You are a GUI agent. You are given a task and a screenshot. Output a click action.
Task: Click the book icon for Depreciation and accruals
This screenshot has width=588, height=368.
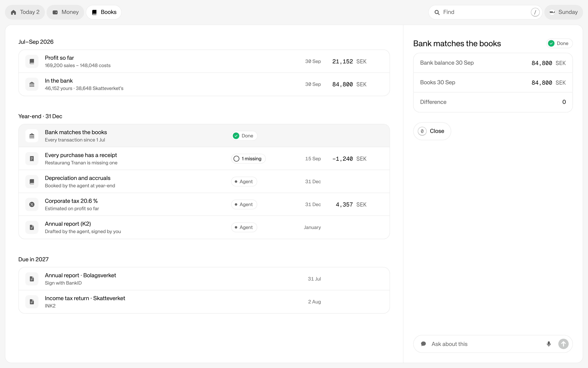32,182
